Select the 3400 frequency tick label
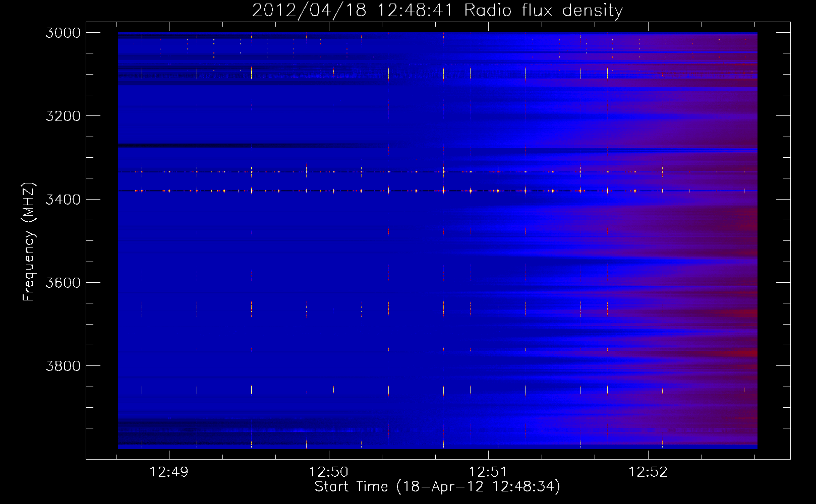 tap(63, 200)
